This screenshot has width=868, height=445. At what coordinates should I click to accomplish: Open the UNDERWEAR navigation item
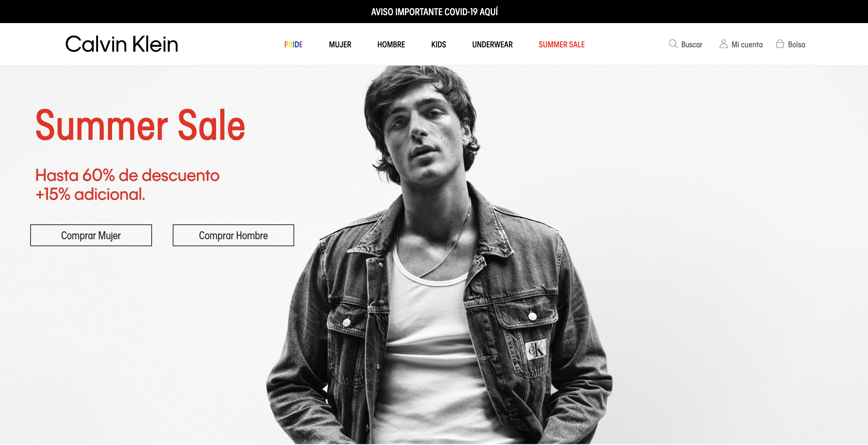(492, 45)
